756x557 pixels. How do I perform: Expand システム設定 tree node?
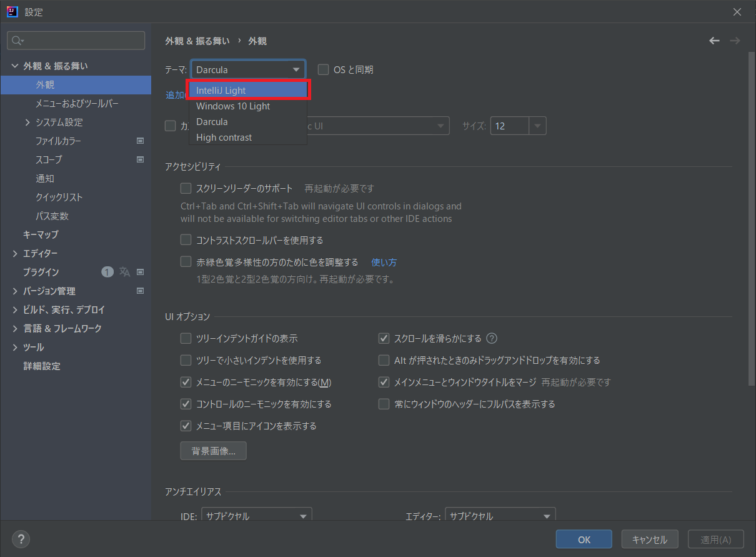[27, 123]
